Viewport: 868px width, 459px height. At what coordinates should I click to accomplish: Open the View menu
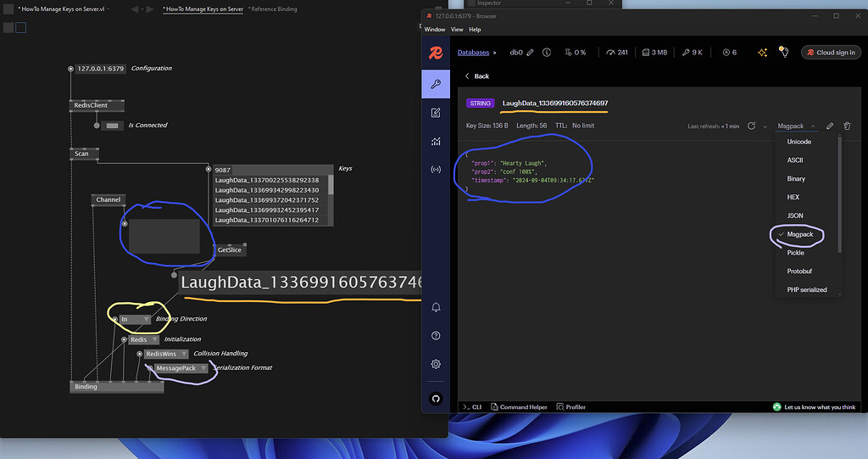pyautogui.click(x=457, y=30)
